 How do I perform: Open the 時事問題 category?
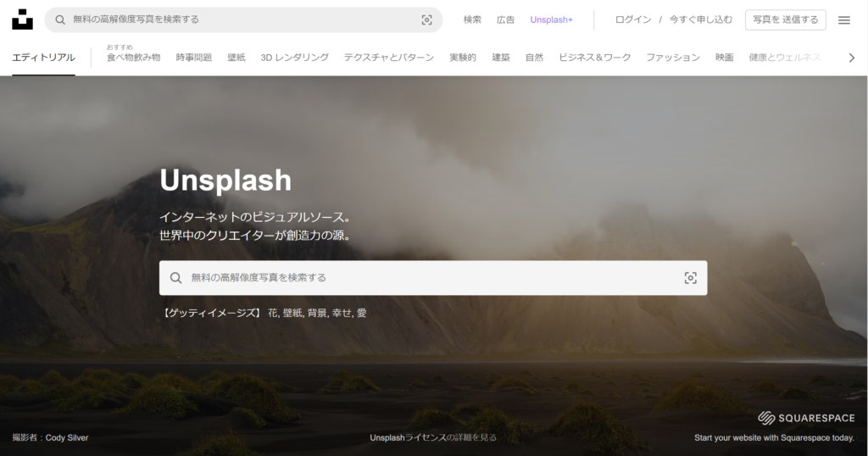click(194, 58)
